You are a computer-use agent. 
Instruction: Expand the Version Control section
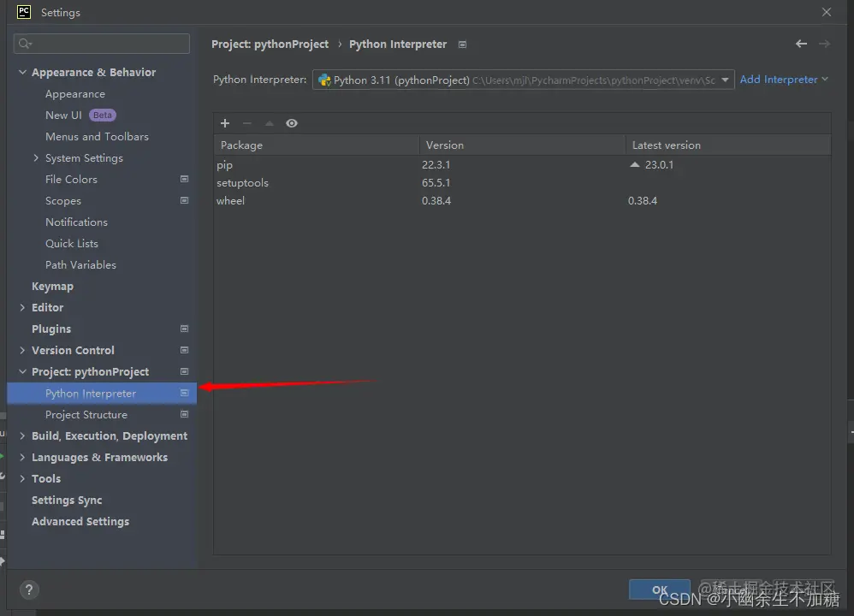22,350
